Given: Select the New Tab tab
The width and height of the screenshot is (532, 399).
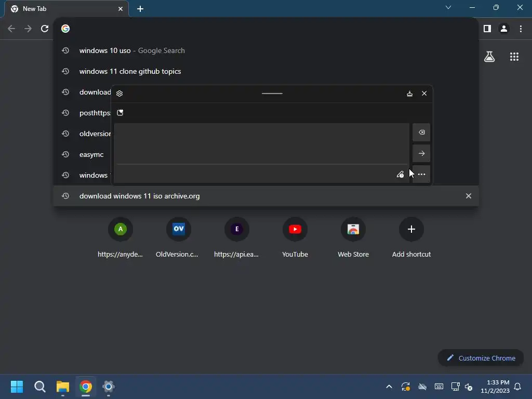Looking at the screenshot, I should click(66, 9).
